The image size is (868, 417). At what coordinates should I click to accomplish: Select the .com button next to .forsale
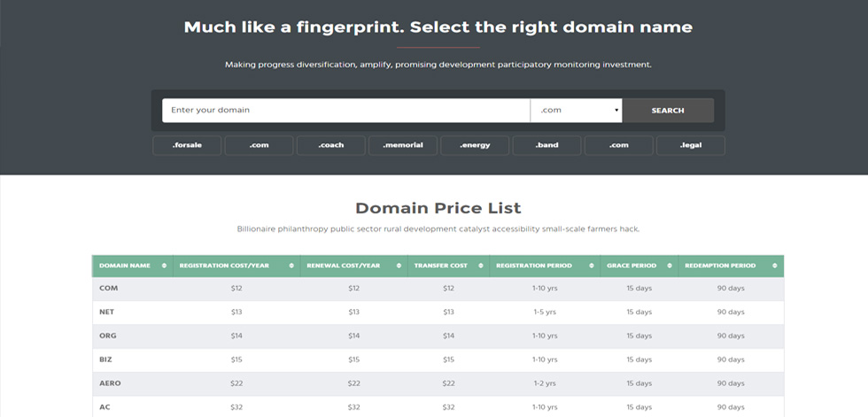259,145
